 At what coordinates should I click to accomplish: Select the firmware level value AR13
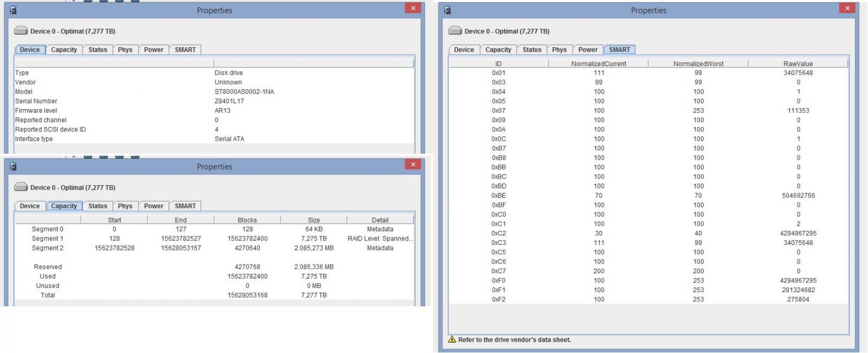pos(222,111)
